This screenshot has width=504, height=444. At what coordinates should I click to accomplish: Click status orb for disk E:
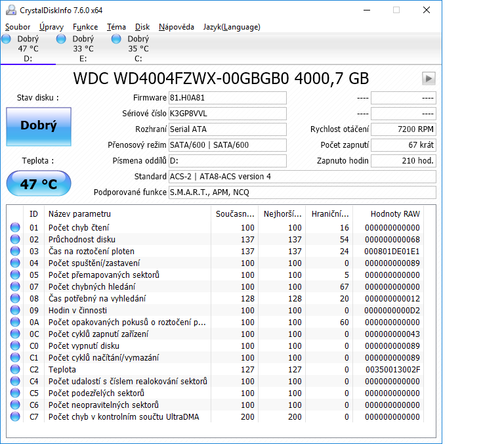(x=61, y=39)
